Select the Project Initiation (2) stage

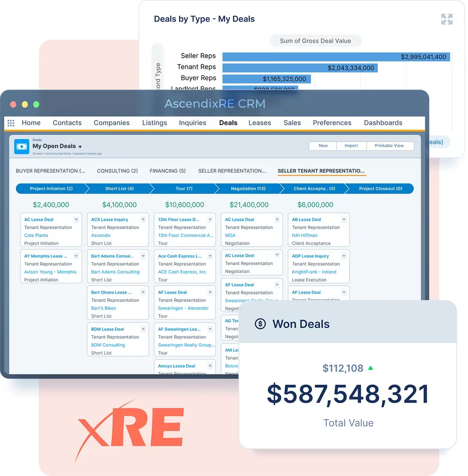click(51, 189)
